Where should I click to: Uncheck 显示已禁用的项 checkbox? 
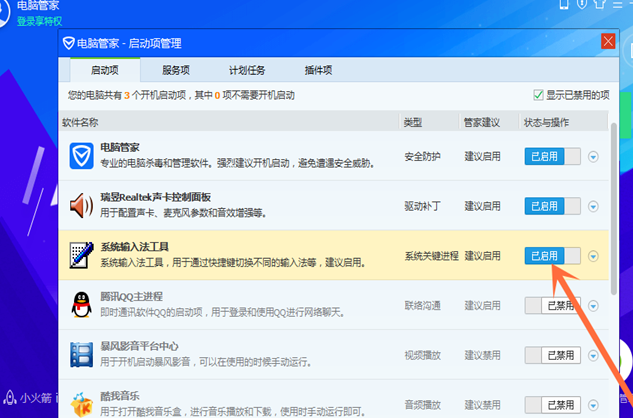538,95
